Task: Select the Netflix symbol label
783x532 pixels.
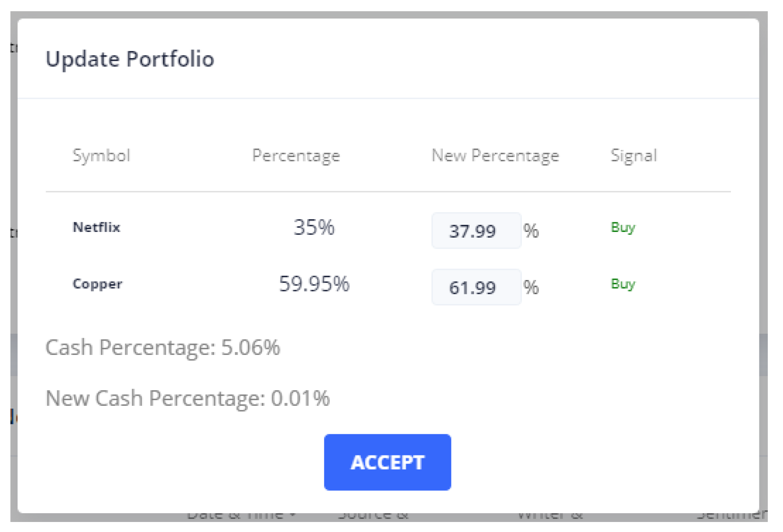Action: [96, 228]
